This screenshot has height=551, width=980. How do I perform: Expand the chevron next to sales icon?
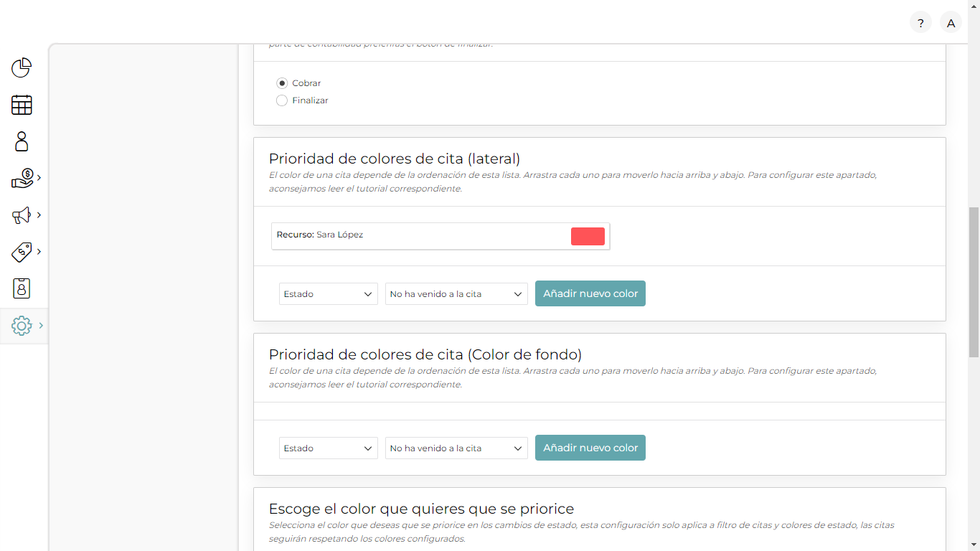pos(39,177)
